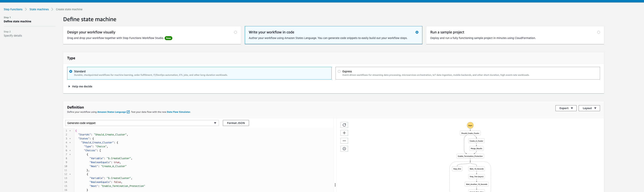Screen dimensions: 644x192
Task: Collapse the fold arrow on line 12
Action: (x=70, y=174)
